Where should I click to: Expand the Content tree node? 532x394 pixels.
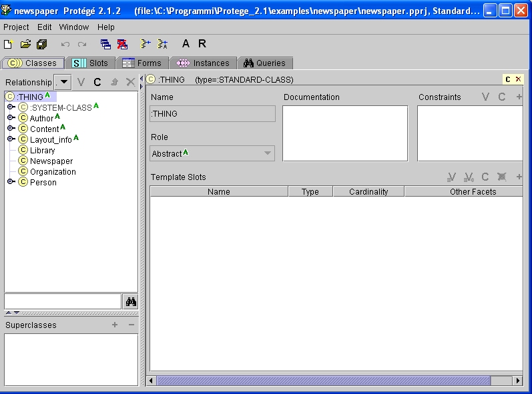tap(11, 129)
